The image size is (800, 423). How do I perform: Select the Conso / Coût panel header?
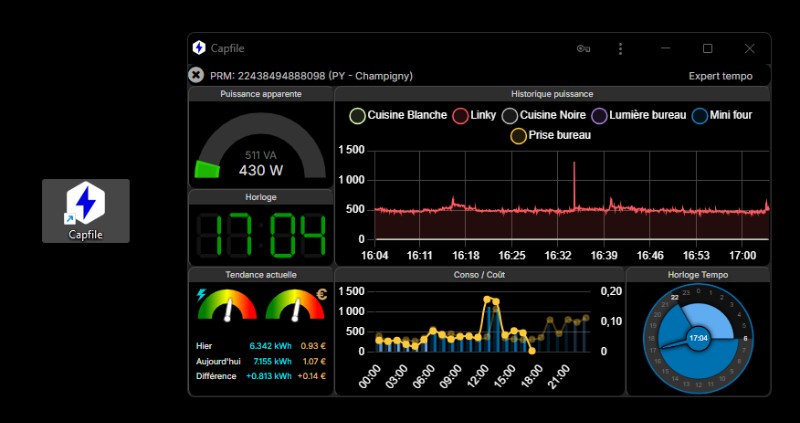point(479,274)
